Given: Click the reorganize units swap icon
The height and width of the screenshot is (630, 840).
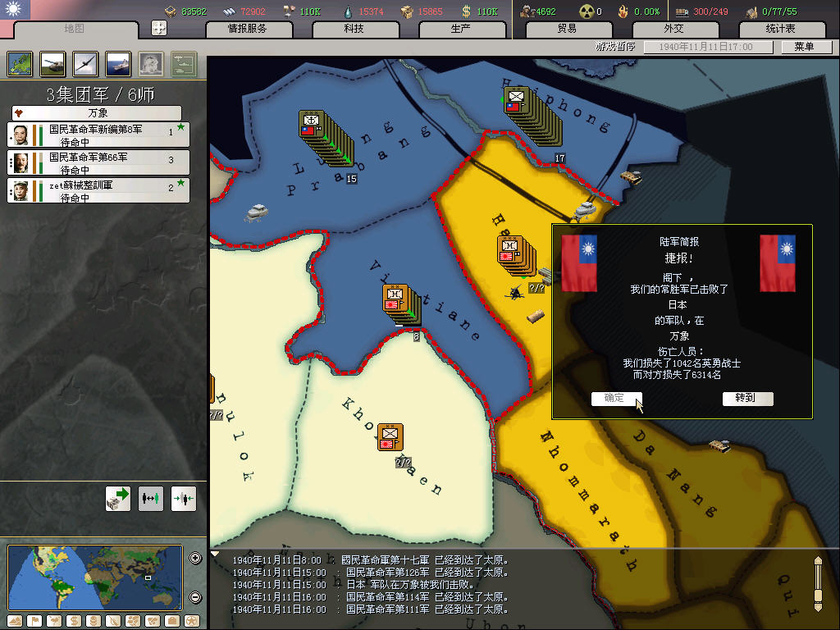Looking at the screenshot, I should 151,498.
